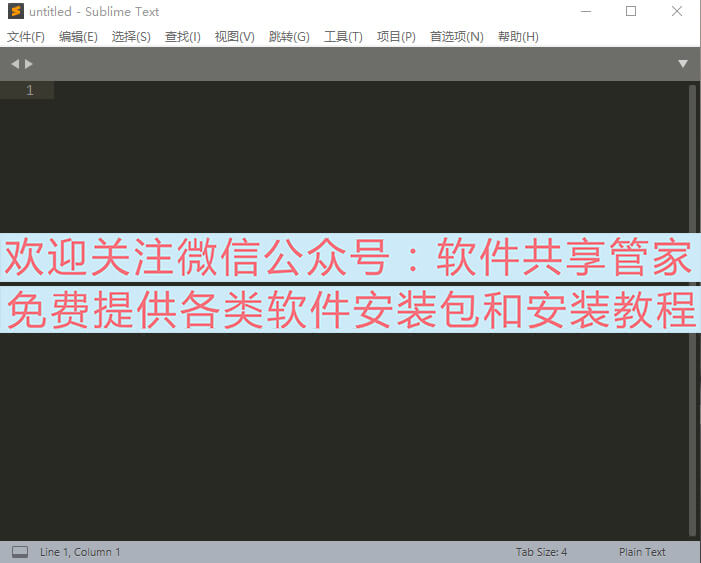This screenshot has width=701, height=563.
Task: Minimize the Sublime Text window
Action: 586,11
